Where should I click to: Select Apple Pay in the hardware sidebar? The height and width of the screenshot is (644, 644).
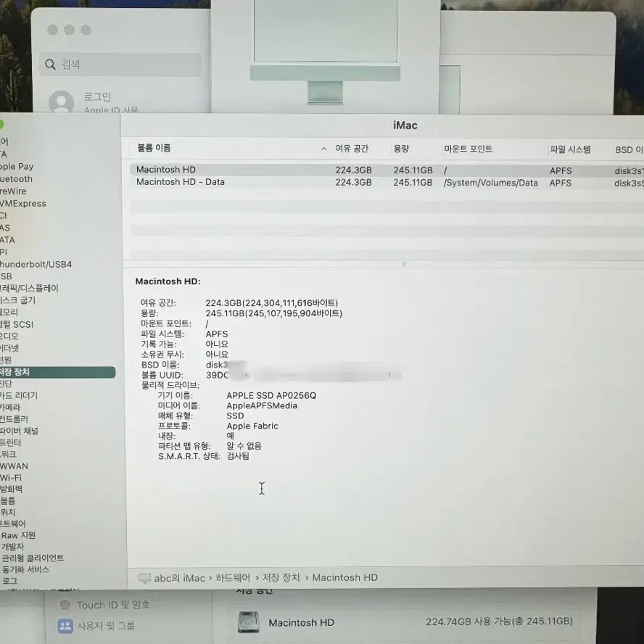[17, 166]
